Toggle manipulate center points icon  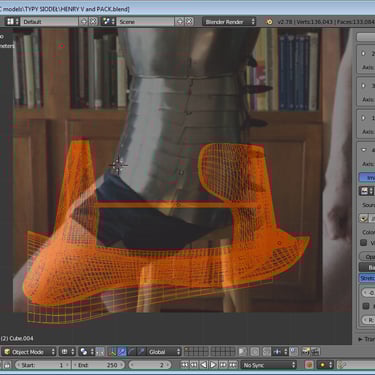(100, 352)
